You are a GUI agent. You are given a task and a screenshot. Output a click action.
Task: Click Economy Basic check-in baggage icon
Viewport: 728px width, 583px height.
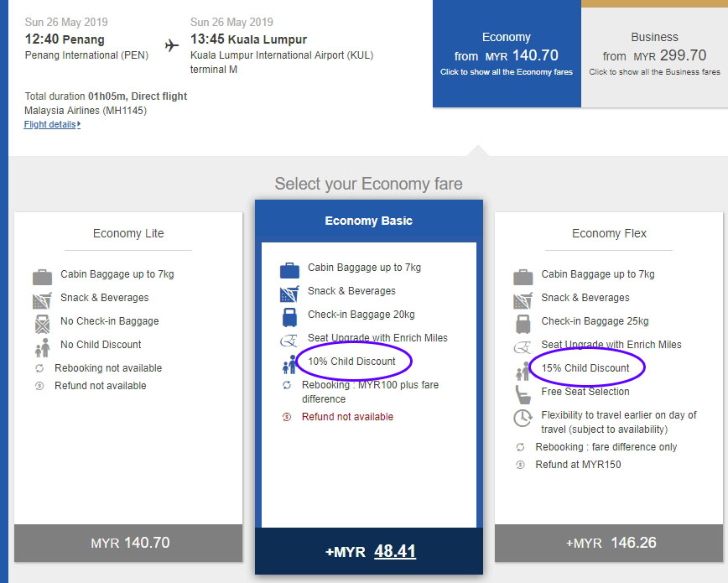[x=289, y=316]
